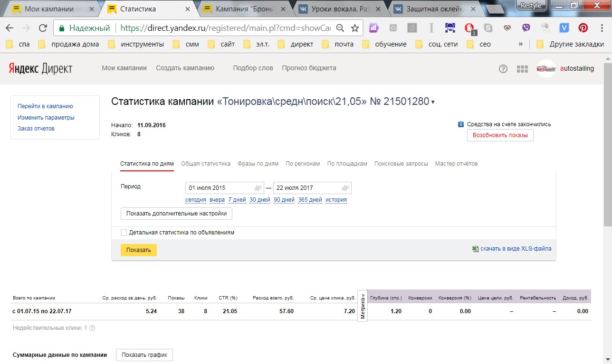Open "Подбор слов" in the top menu
Screen dimensions: 612x364
coord(253,68)
